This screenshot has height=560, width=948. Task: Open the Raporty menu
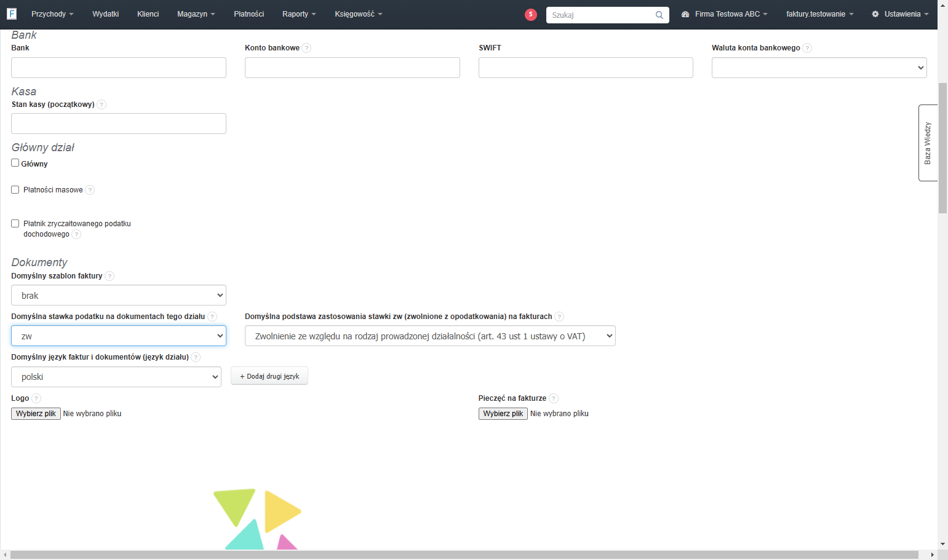[299, 14]
